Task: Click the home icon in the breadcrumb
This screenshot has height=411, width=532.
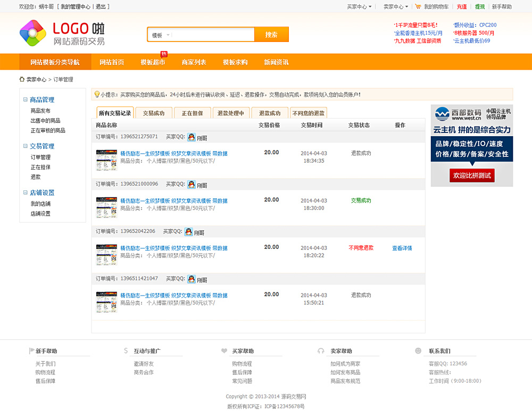Action: point(22,79)
